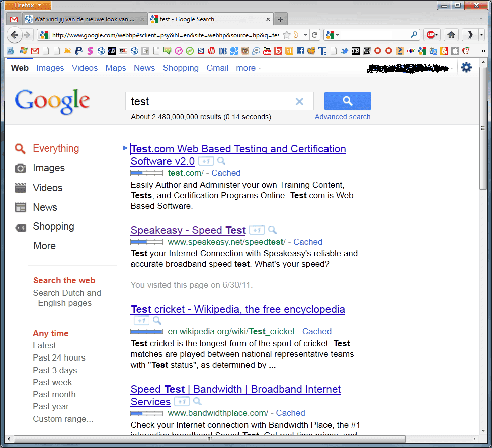Click the blue search magnifier button

348,101
